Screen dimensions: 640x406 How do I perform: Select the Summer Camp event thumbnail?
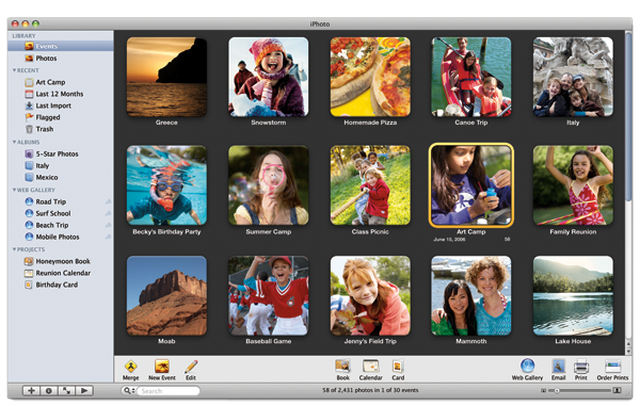pyautogui.click(x=268, y=185)
